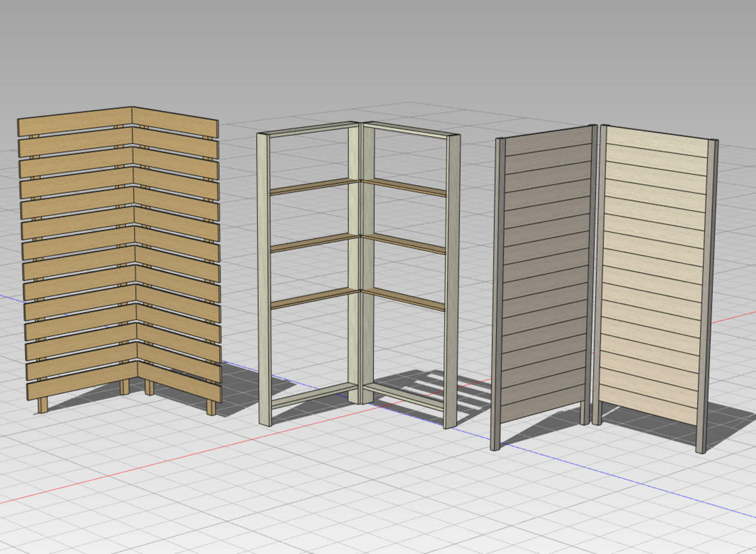Click the rightmost post of the beige paneled screen
This screenshot has width=756, height=554.
click(x=708, y=296)
